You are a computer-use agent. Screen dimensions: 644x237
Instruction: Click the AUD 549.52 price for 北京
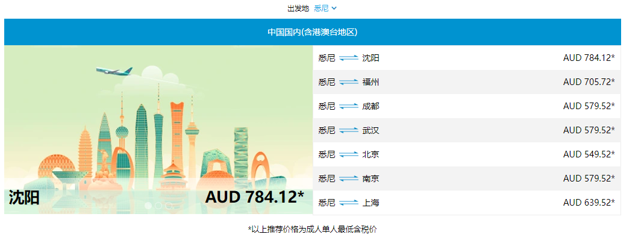589,154
